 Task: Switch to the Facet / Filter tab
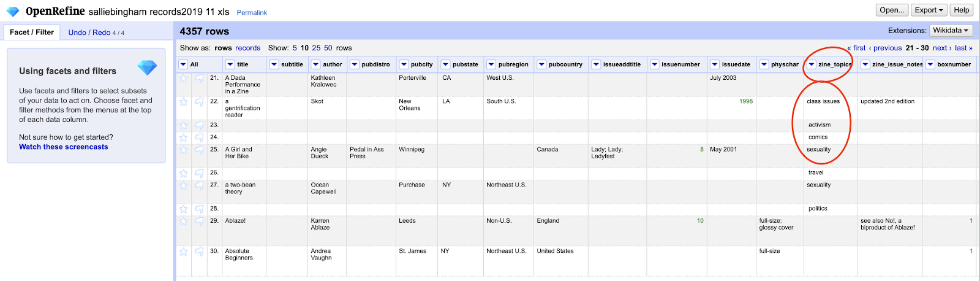[32, 33]
